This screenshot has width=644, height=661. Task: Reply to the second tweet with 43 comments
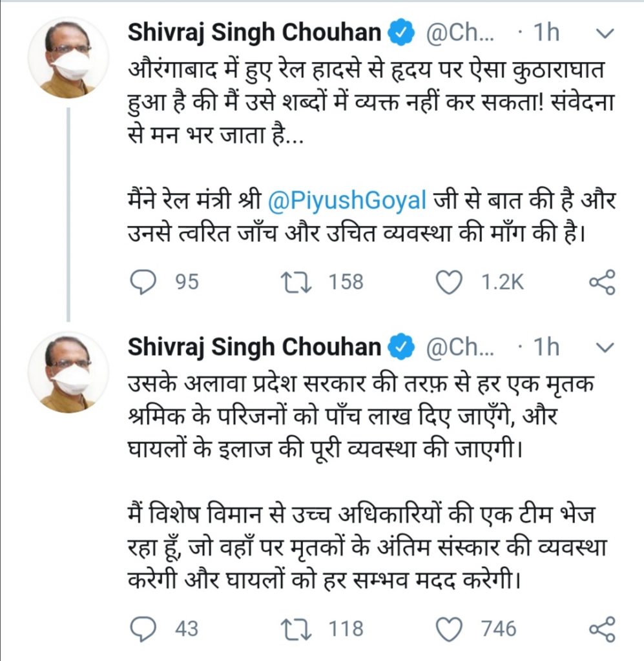(143, 629)
